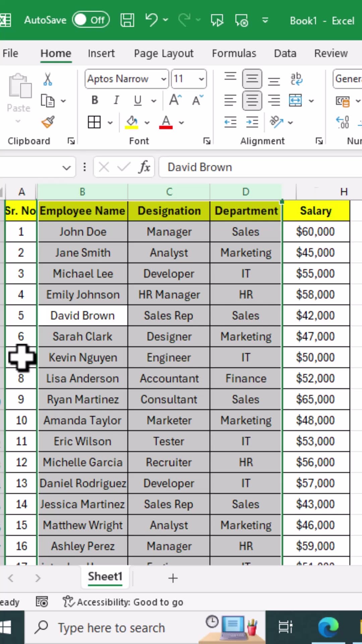The width and height of the screenshot is (362, 644).
Task: Open Font settings dialog launcher
Action: pyautogui.click(x=207, y=141)
